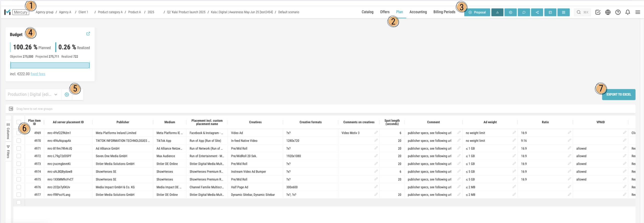Viewport: 644px width, 223px height.
Task: Open the hamburger main menu
Action: [x=637, y=12]
